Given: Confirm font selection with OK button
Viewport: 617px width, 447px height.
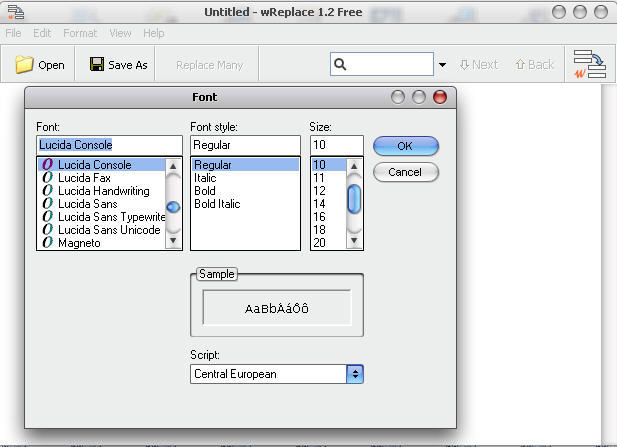Looking at the screenshot, I should click(x=406, y=146).
